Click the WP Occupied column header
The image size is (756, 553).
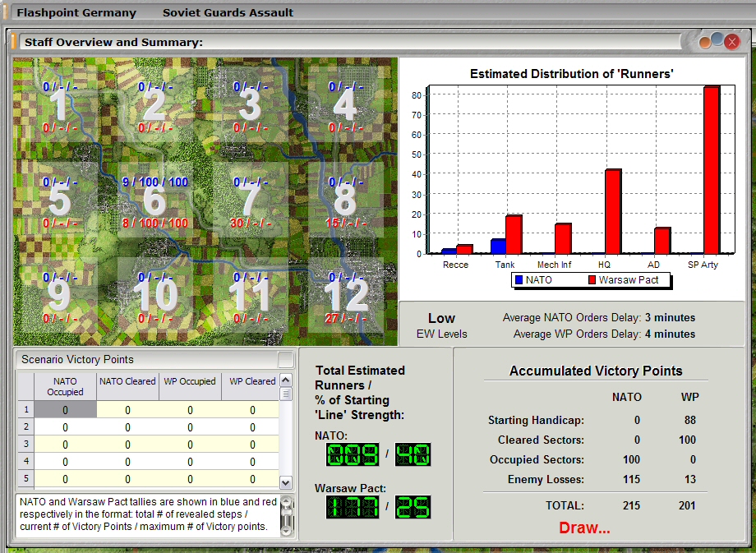(x=190, y=387)
